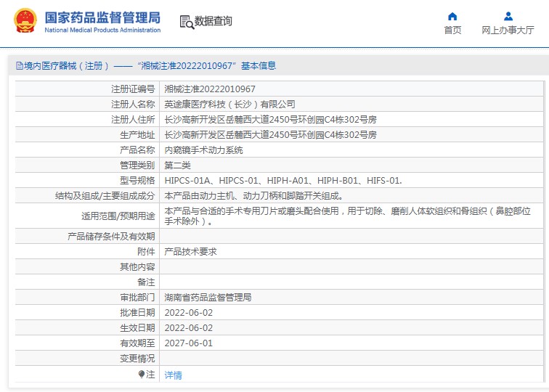Click the model list HIPCS-01A value
Image resolution: width=549 pixels, height=392 pixels.
pyautogui.click(x=283, y=181)
